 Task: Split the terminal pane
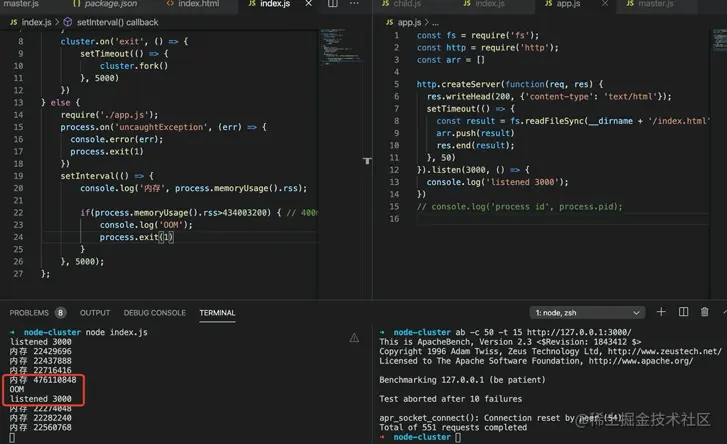[x=683, y=312]
